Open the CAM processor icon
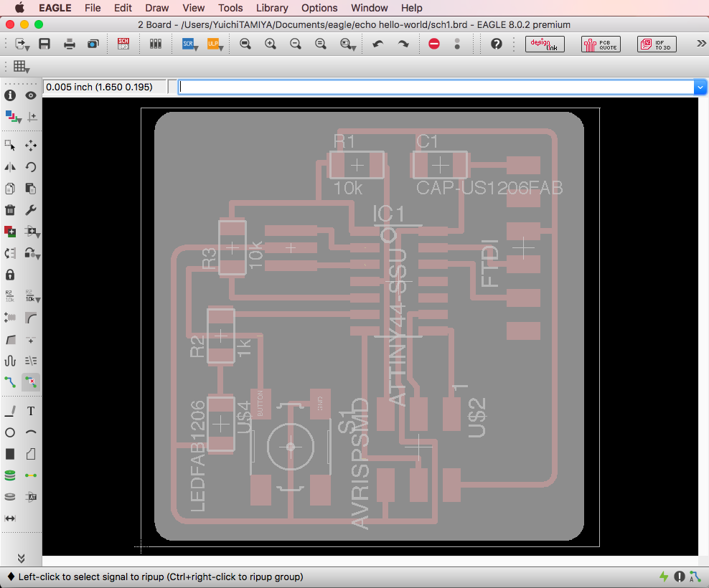The image size is (709, 588). coord(93,44)
